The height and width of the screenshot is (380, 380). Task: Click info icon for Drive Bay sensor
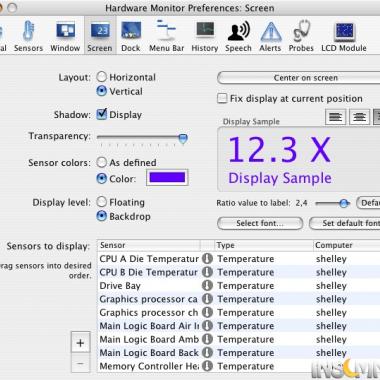207,286
